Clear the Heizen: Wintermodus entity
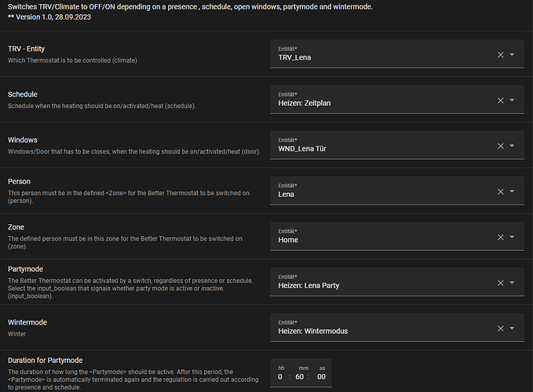 tap(501, 328)
